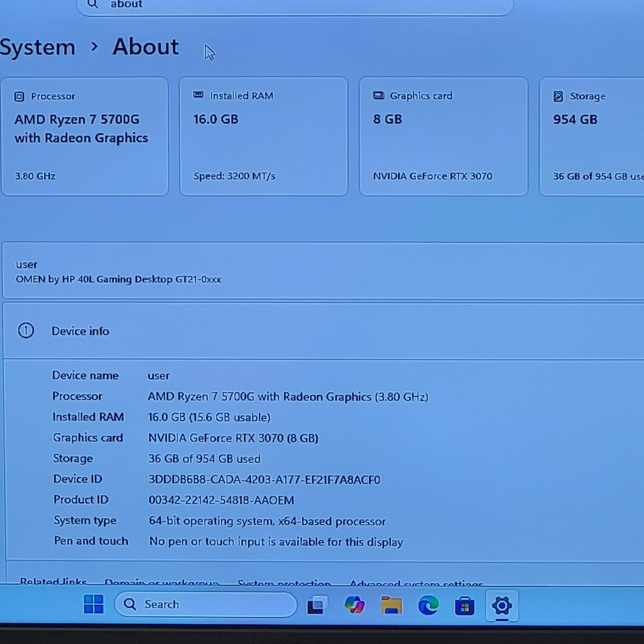Image resolution: width=644 pixels, height=644 pixels.
Task: Click the Device info header
Action: [324, 331]
